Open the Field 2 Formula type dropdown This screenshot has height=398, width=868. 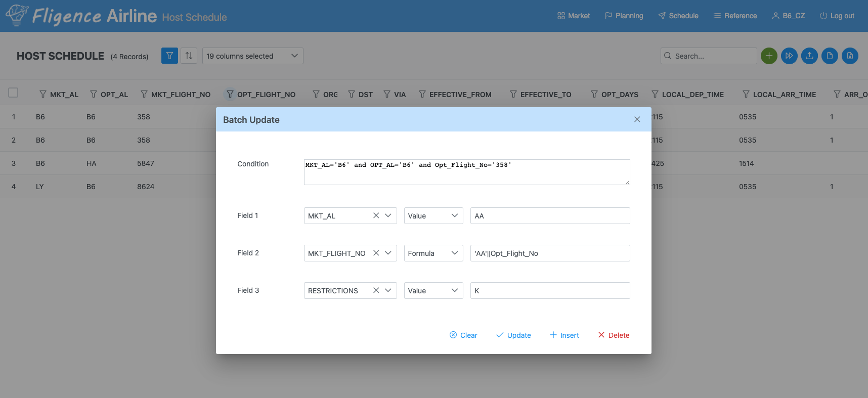(x=433, y=253)
